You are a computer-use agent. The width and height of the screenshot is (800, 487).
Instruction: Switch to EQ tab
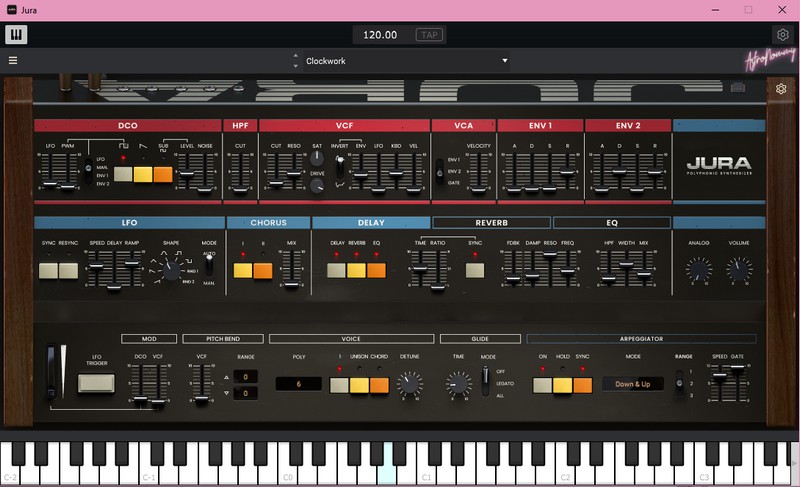[612, 223]
